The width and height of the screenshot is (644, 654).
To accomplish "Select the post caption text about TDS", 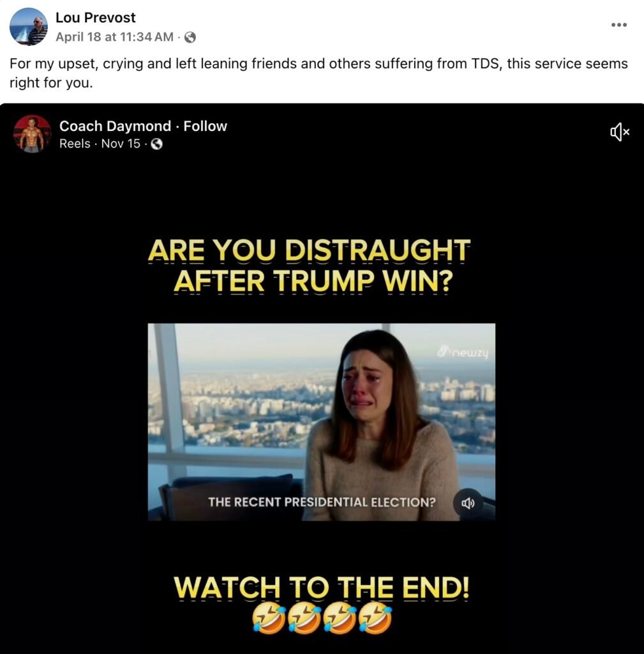I will [318, 73].
